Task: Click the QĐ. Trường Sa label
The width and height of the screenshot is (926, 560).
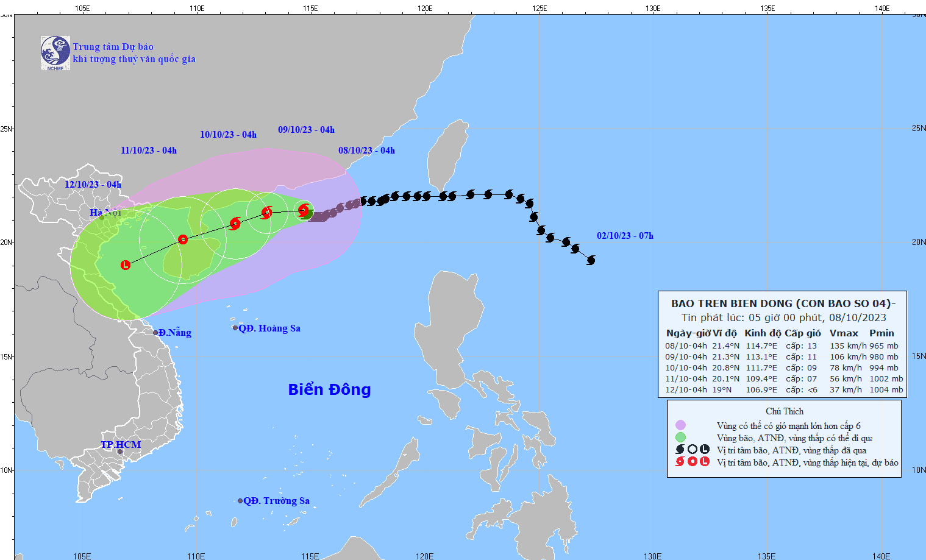Action: [x=277, y=501]
